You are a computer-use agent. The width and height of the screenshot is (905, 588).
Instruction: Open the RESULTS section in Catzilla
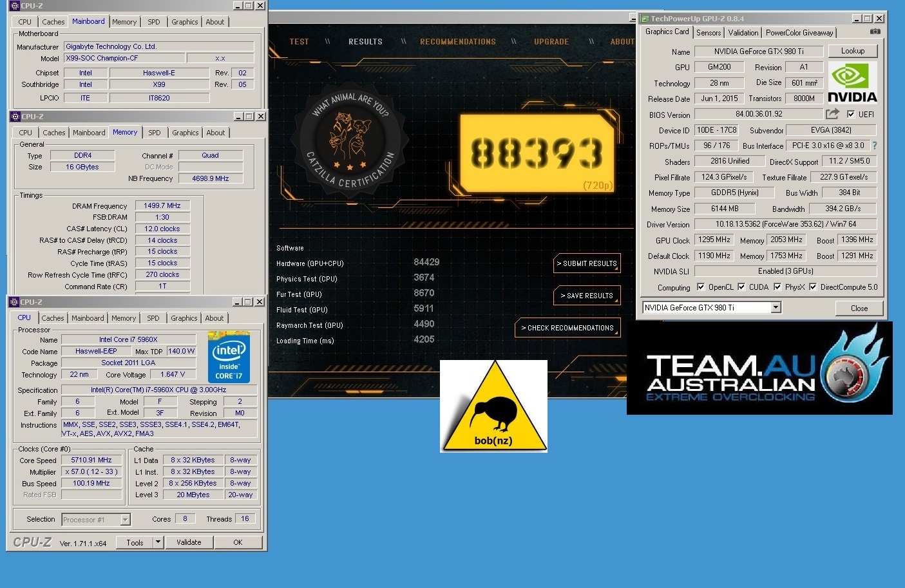[365, 42]
